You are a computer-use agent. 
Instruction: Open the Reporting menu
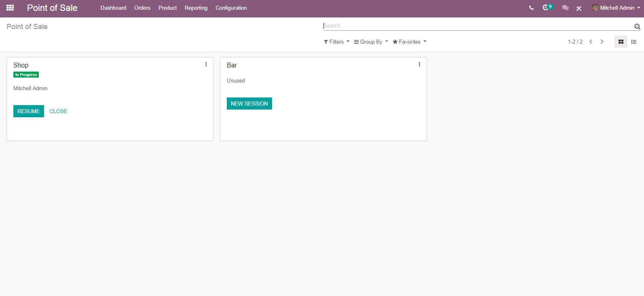click(x=196, y=8)
